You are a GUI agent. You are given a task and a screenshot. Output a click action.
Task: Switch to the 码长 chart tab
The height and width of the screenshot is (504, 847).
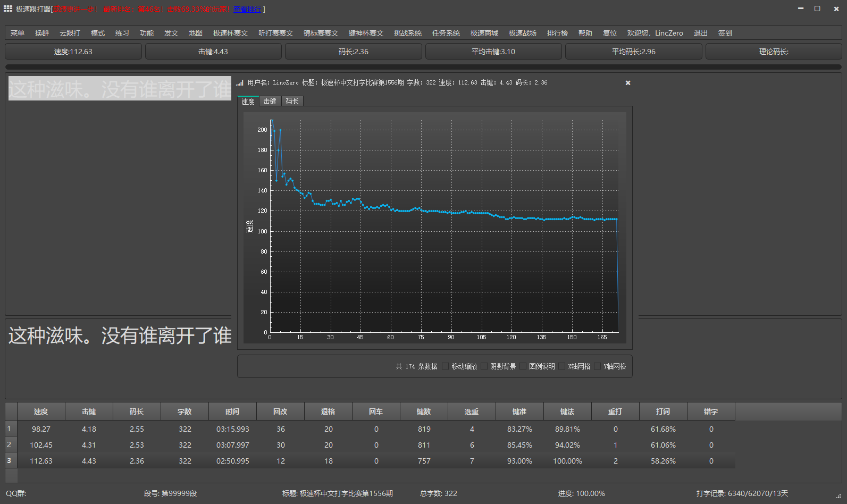[x=292, y=101]
